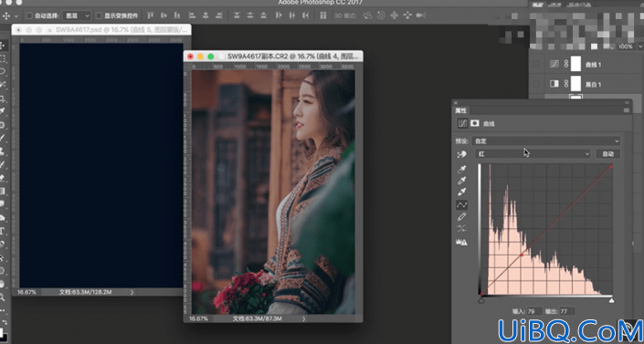Viewport: 644px width, 344px height.
Task: Click the distribute horizontal centers icon
Action: click(x=292, y=16)
